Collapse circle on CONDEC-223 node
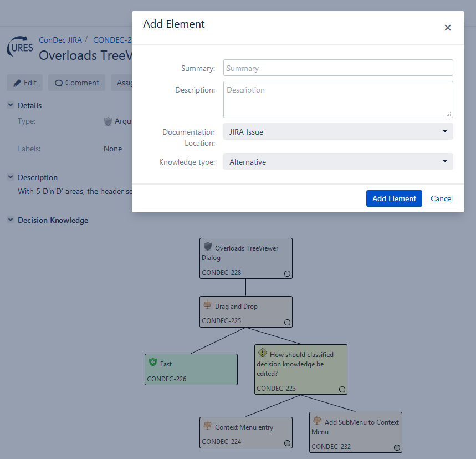 342,390
